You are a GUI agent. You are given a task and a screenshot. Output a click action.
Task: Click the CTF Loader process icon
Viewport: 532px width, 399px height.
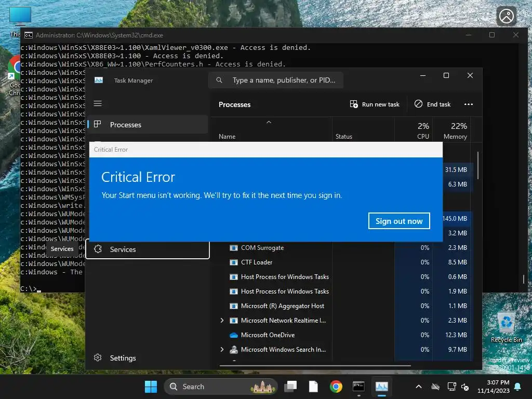click(234, 262)
